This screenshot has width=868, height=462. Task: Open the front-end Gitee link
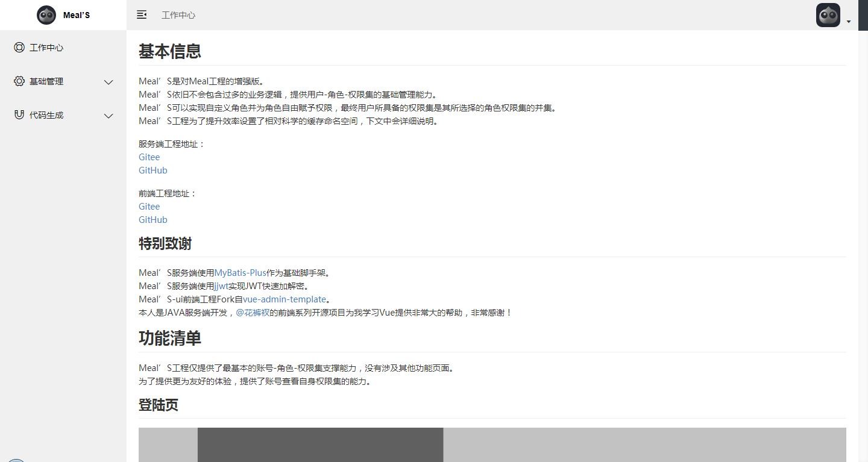pyautogui.click(x=149, y=207)
